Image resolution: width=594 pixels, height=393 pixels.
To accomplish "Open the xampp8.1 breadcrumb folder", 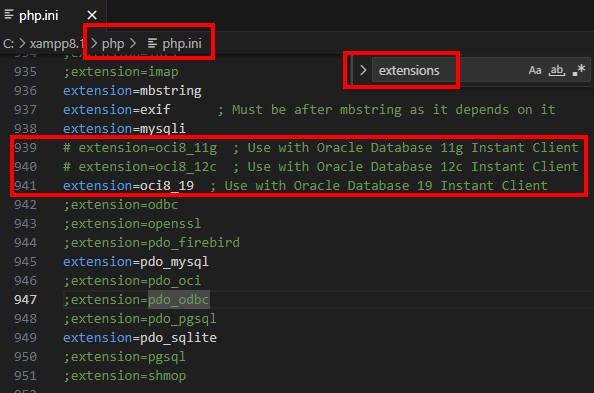I will [x=56, y=44].
